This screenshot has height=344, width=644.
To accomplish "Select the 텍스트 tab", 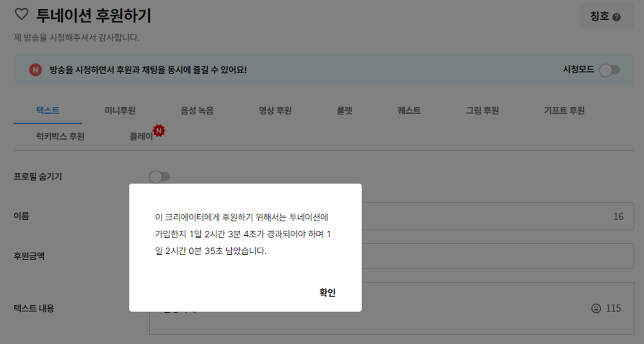I will (48, 111).
